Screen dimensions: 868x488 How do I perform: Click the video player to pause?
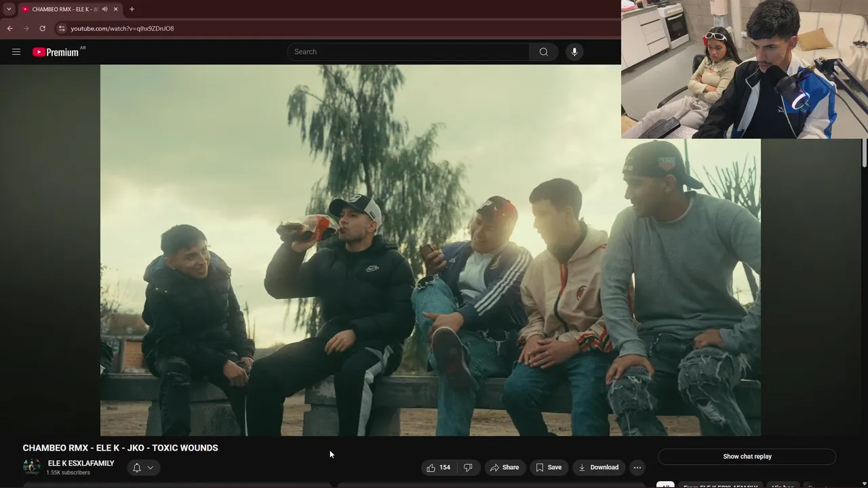[x=430, y=250]
